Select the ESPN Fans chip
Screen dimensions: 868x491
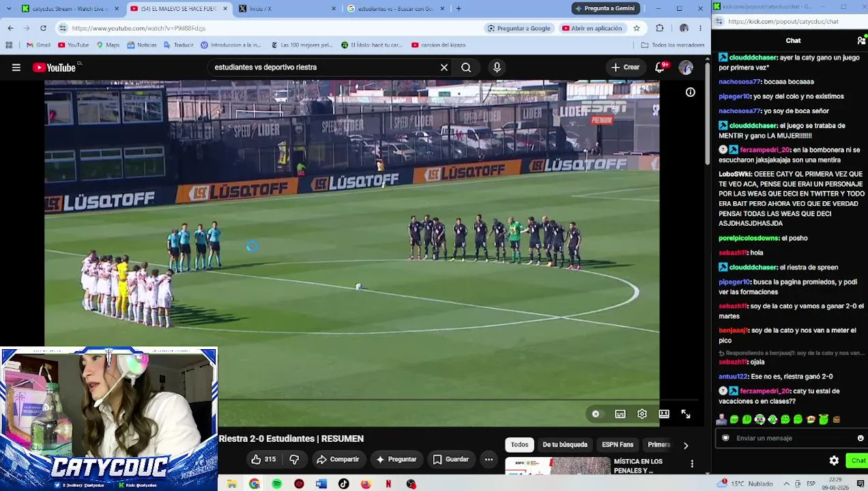click(x=618, y=445)
